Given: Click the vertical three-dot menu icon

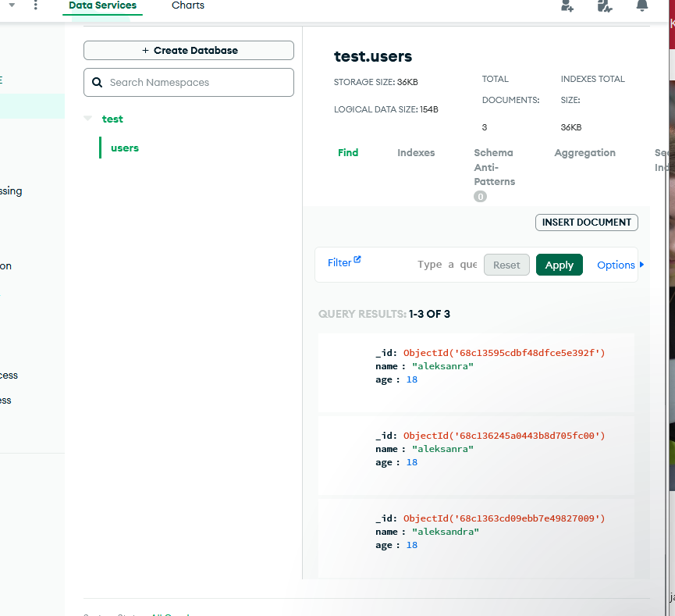Looking at the screenshot, I should 35,5.
